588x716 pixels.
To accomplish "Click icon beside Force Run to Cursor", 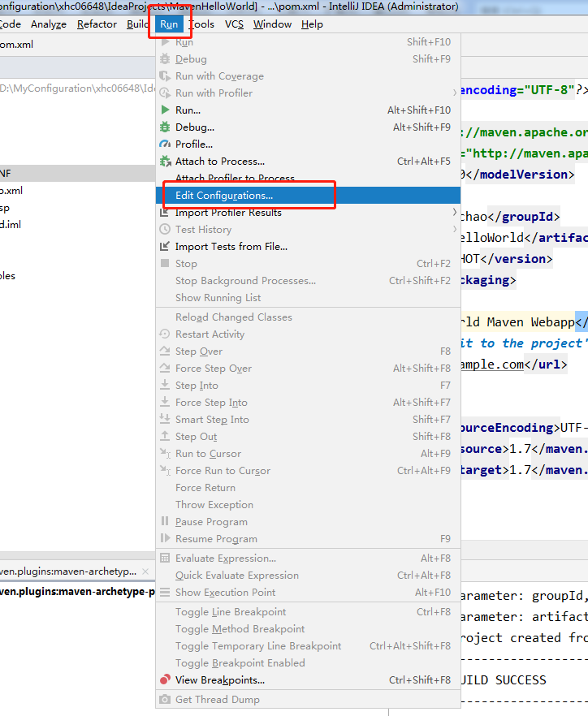I will 165,470.
